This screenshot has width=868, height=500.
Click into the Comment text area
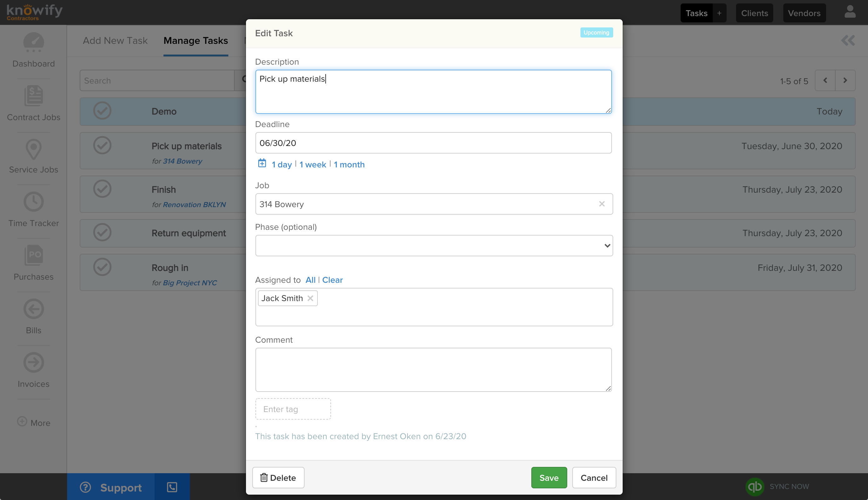click(x=433, y=370)
